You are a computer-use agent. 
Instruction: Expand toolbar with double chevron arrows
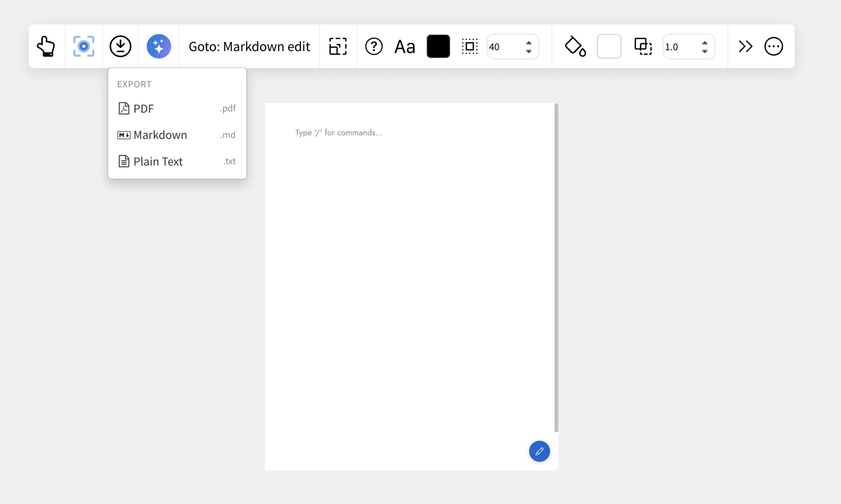pyautogui.click(x=745, y=46)
